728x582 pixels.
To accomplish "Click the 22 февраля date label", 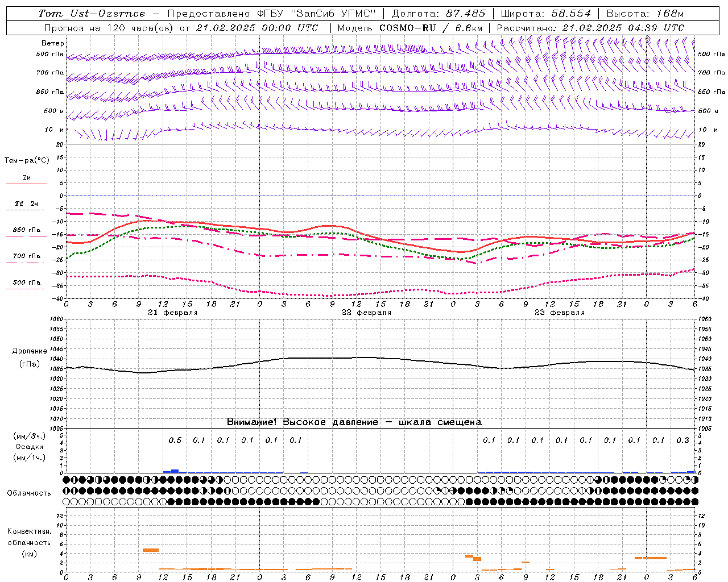I will point(366,313).
